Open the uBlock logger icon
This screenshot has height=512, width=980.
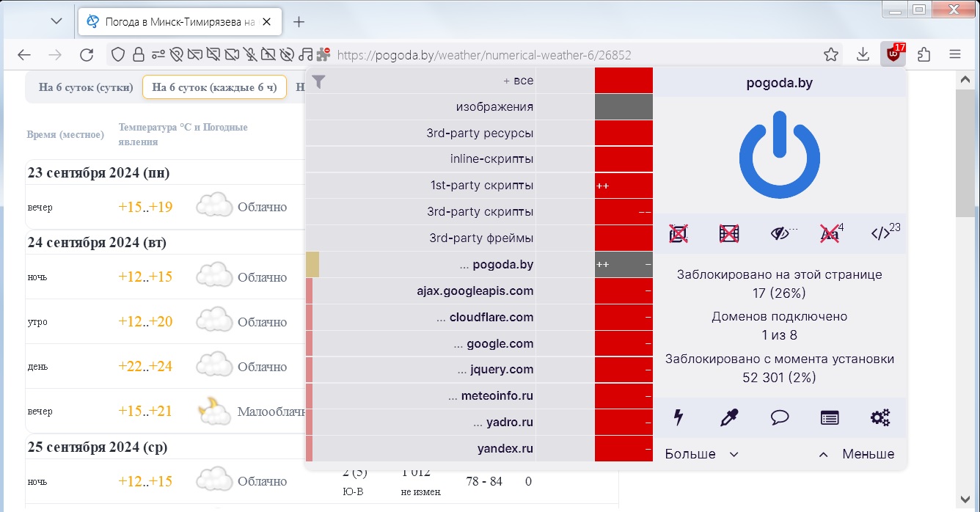coord(830,418)
